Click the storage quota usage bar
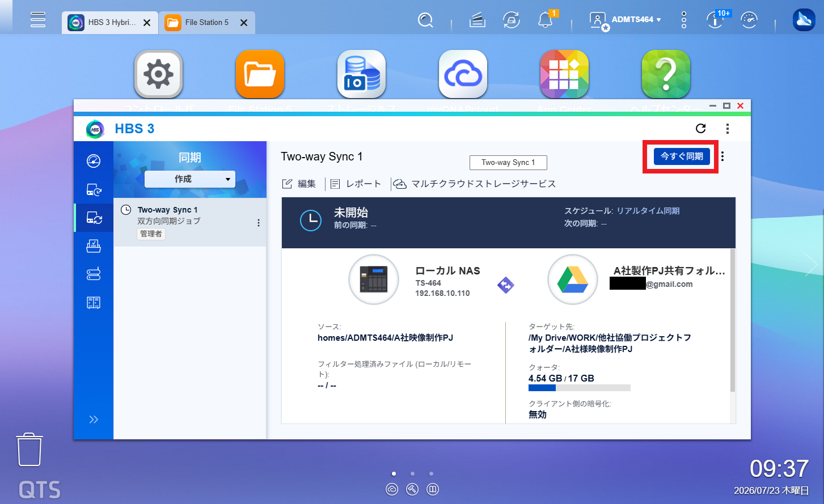Viewport: 824px width, 504px height. pyautogui.click(x=580, y=388)
